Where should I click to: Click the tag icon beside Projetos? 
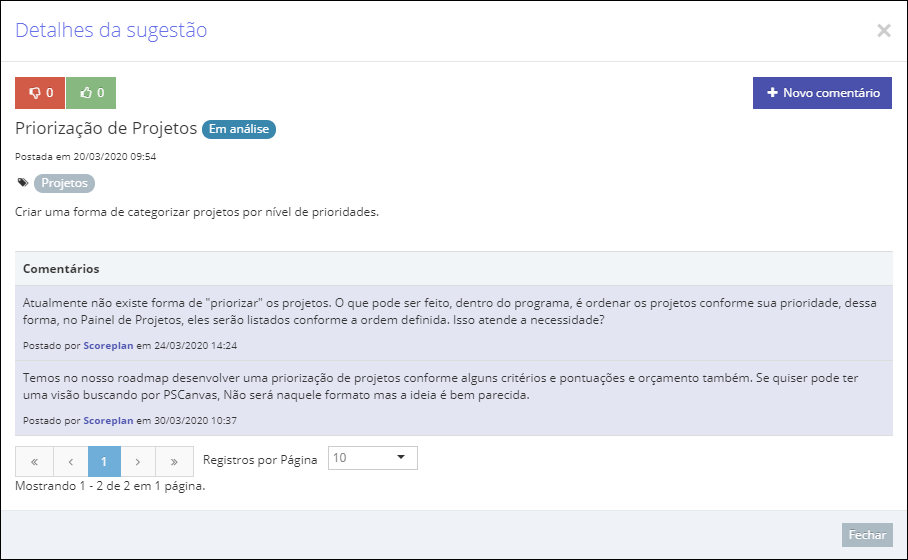tap(23, 182)
